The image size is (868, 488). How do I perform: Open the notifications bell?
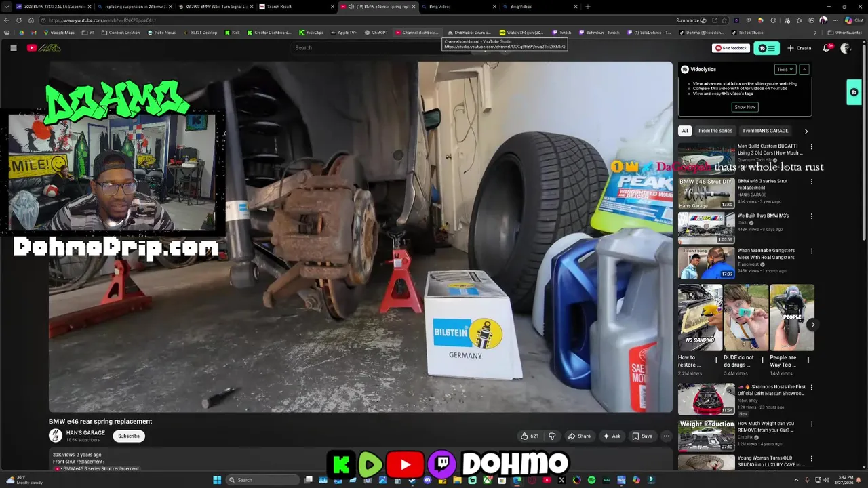827,48
